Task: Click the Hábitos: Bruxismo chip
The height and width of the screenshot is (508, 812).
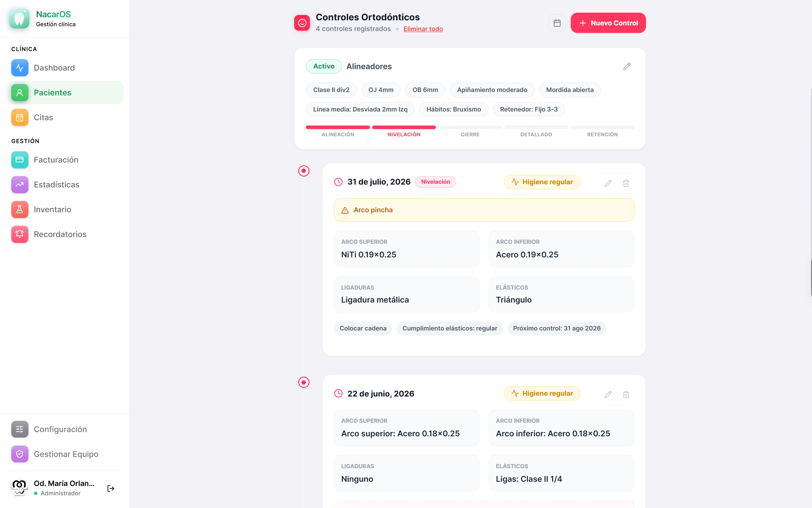Action: [454, 110]
